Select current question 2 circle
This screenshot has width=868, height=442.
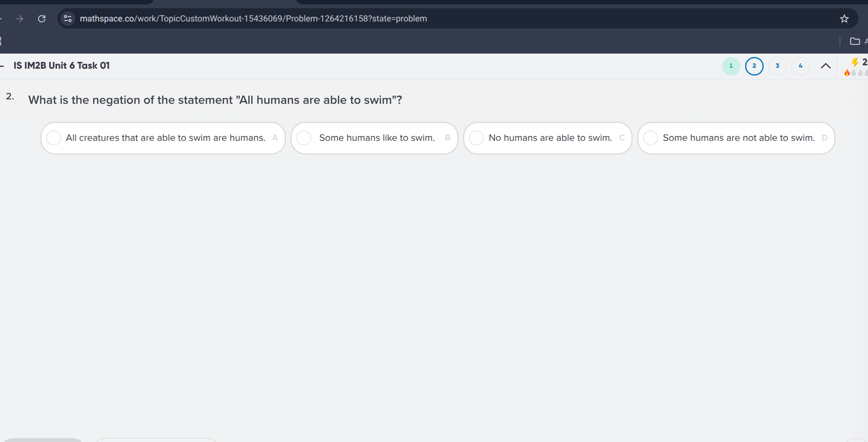point(754,66)
